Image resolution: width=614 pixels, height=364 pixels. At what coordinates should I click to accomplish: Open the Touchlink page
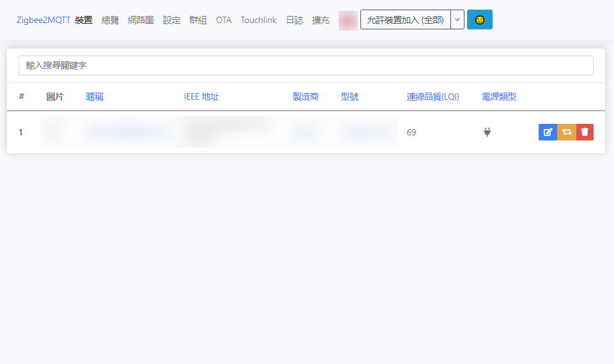(259, 20)
